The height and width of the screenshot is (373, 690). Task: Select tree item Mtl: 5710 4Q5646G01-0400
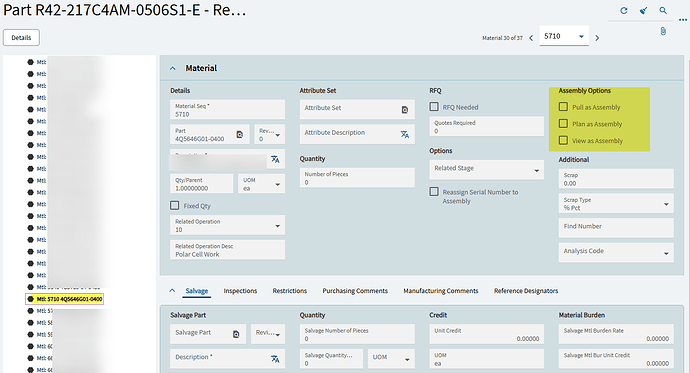tap(65, 299)
